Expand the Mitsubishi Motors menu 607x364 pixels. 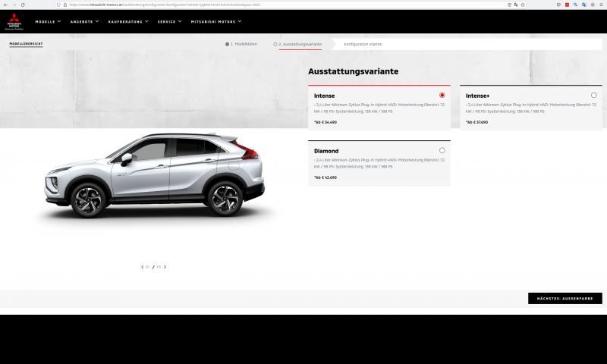click(x=216, y=22)
